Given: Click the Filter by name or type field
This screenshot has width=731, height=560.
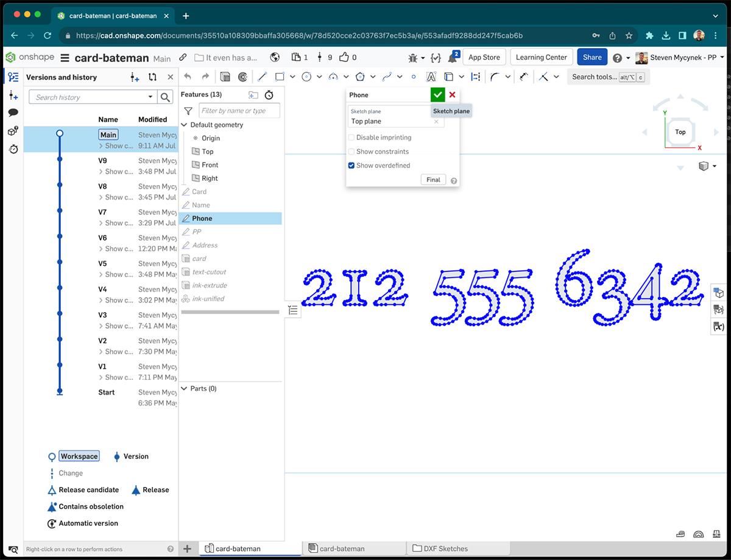Looking at the screenshot, I should [239, 111].
